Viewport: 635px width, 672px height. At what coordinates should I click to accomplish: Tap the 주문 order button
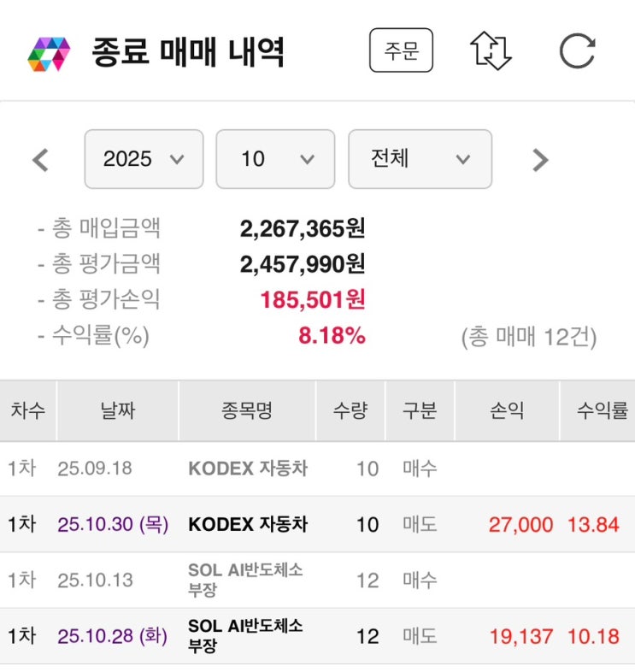pos(401,50)
